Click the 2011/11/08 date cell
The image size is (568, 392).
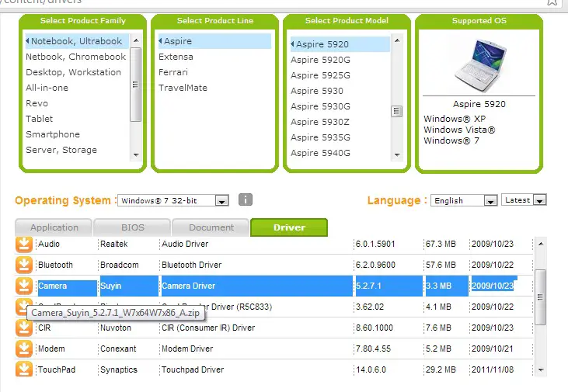(493, 369)
